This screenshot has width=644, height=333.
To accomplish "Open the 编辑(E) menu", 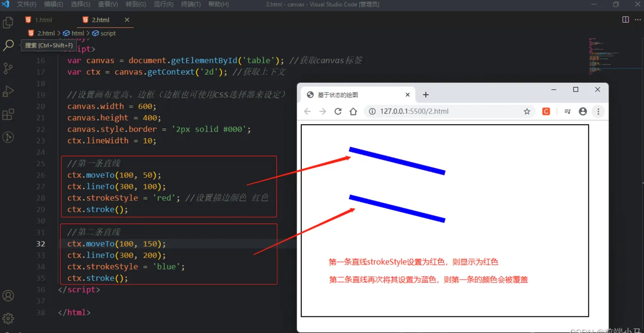I will [x=54, y=4].
